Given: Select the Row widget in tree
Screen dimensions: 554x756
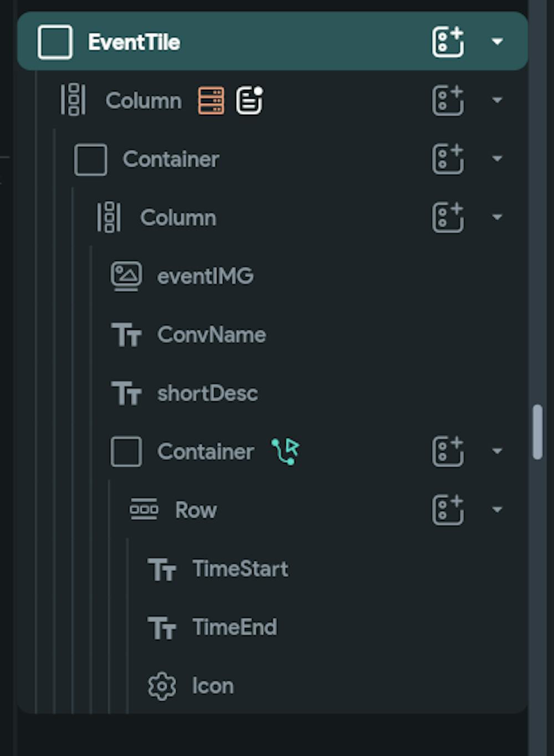Looking at the screenshot, I should 196,510.
